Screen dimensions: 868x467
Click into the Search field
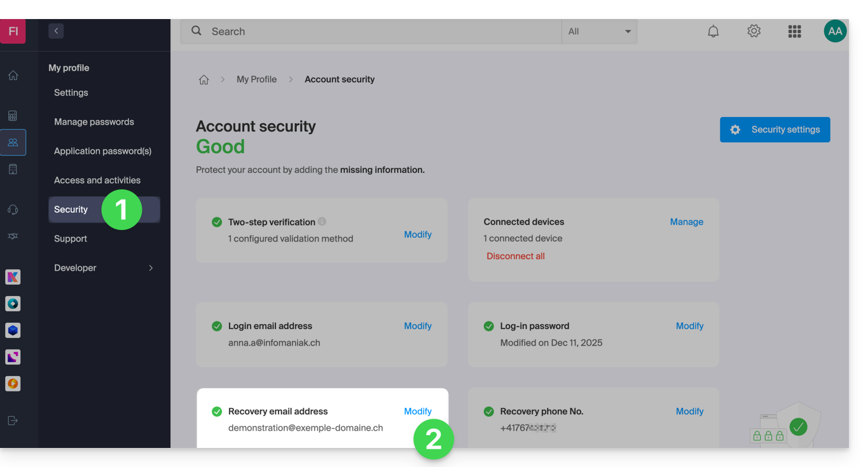(x=382, y=31)
